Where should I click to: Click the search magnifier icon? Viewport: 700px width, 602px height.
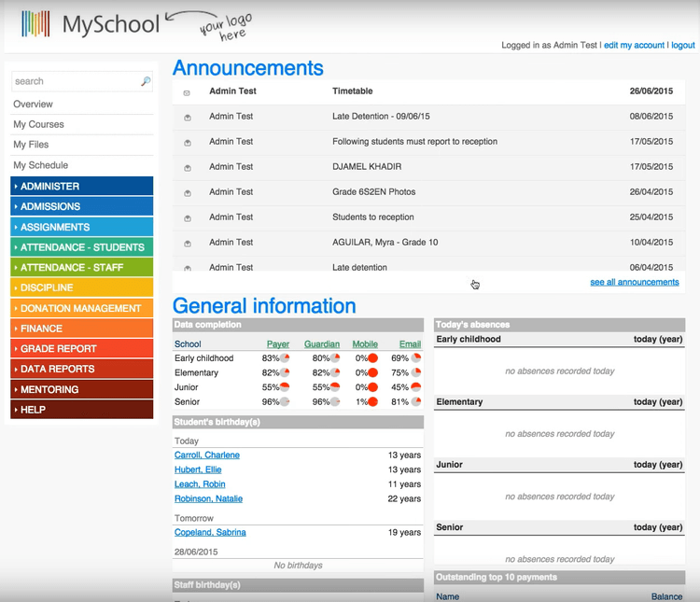(146, 81)
